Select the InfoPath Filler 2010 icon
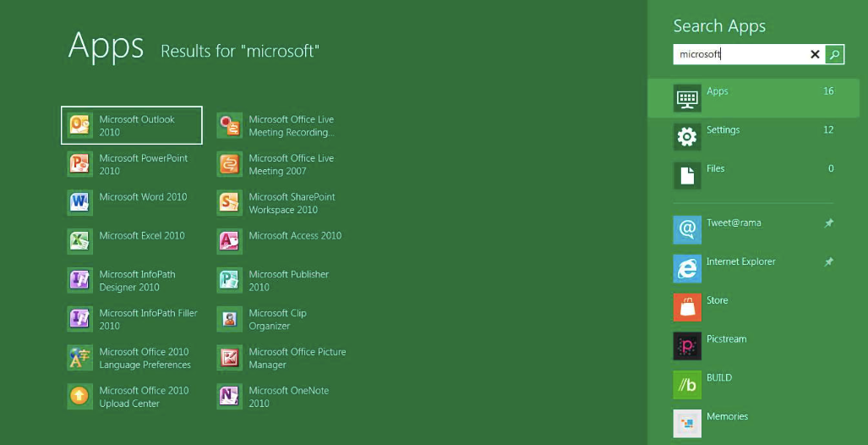This screenshot has width=868, height=445. 79,319
